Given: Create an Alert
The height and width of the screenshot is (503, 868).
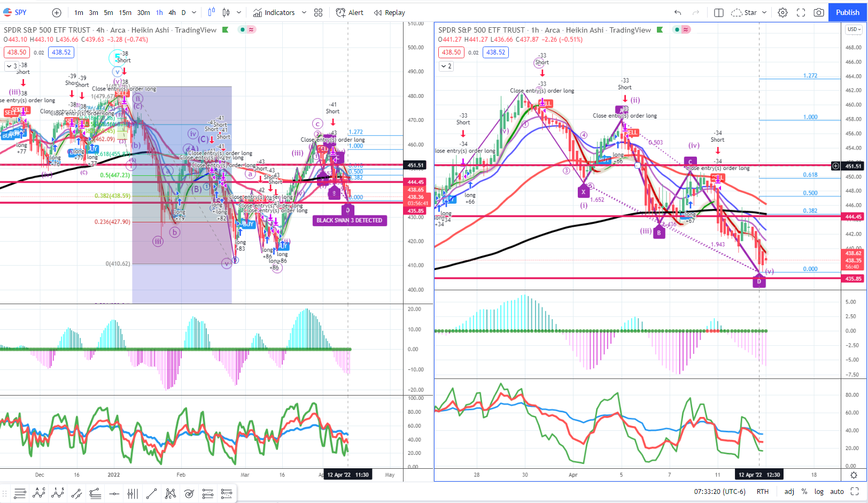Looking at the screenshot, I should pyautogui.click(x=350, y=12).
